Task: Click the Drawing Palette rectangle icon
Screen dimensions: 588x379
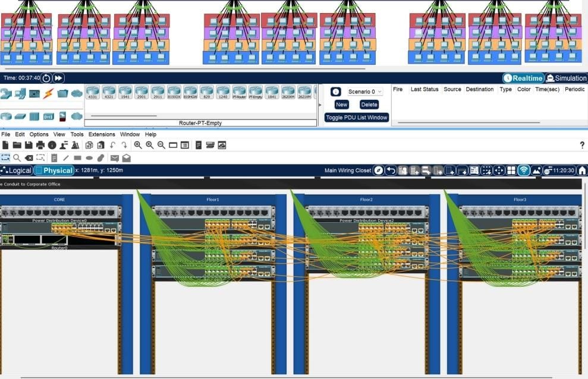Action: click(173, 145)
